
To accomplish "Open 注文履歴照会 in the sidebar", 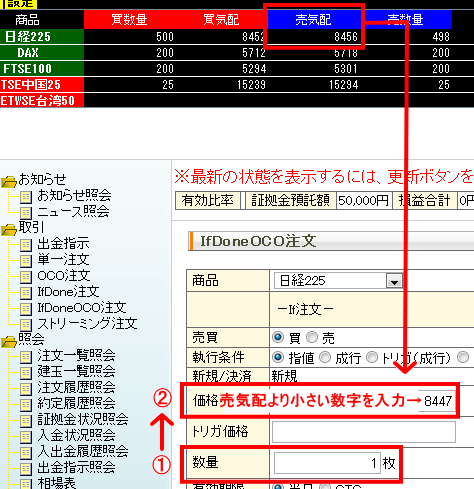I will tap(76, 387).
